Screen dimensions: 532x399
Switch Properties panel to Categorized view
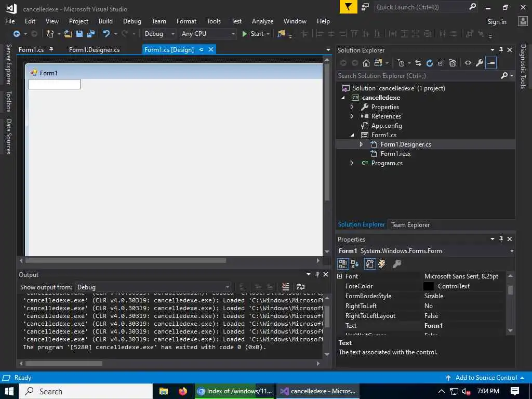pos(343,263)
